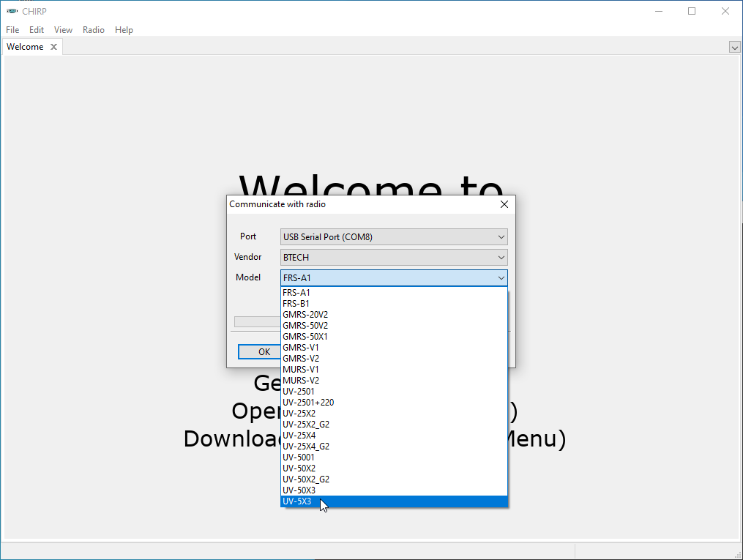The width and height of the screenshot is (743, 560).
Task: Open the View menu
Action: (63, 30)
